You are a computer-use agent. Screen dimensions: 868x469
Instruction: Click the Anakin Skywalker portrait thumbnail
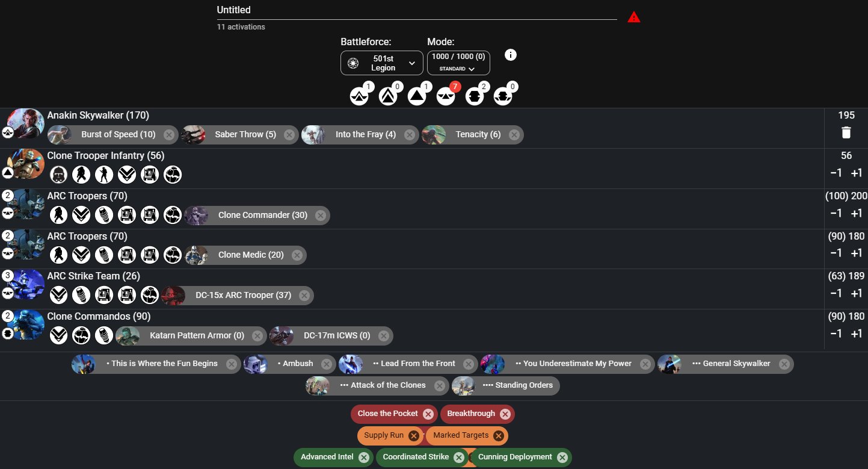pos(25,123)
